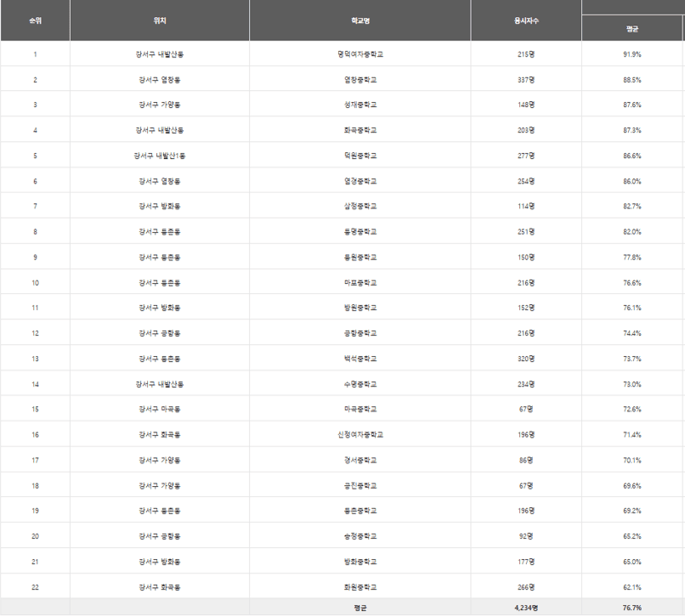The height and width of the screenshot is (616, 685).
Task: Click the 91.9% average cell
Action: tap(632, 54)
